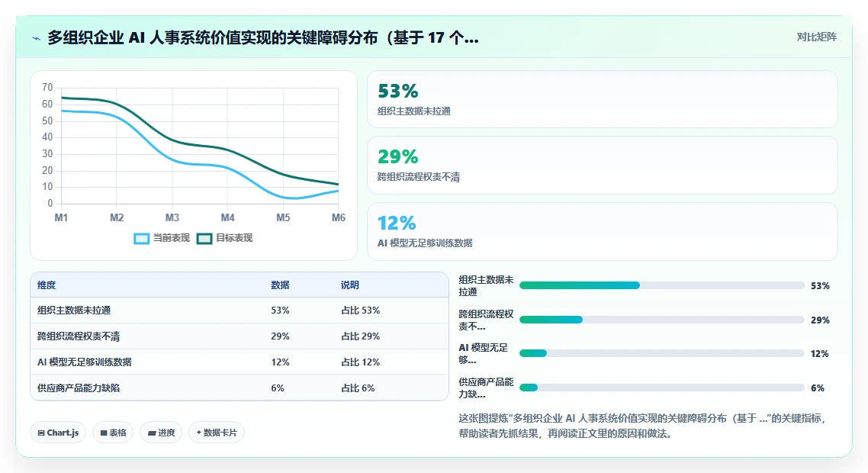Screen dimensions: 868x473
Task: Click the 进度 tag chip
Action: [161, 433]
